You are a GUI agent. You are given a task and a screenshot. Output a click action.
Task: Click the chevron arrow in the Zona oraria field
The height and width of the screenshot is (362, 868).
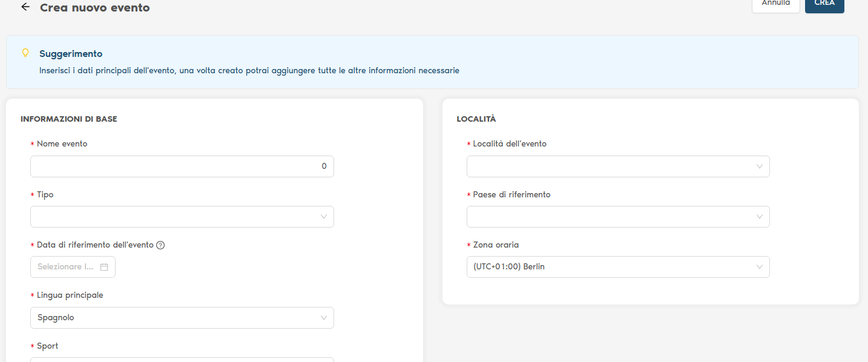[760, 267]
